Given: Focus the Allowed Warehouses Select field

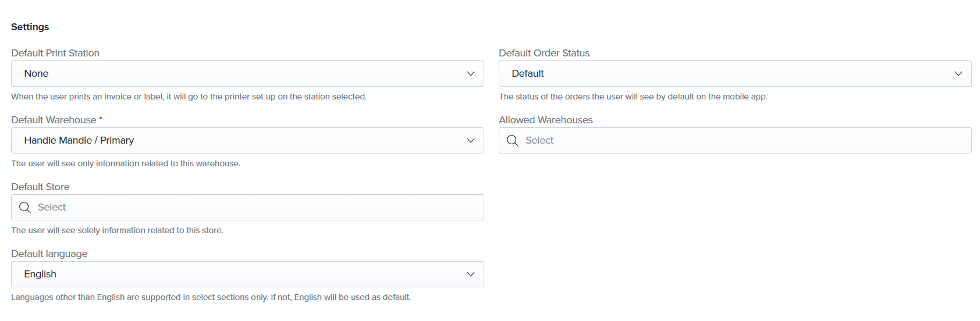Looking at the screenshot, I should (x=735, y=141).
